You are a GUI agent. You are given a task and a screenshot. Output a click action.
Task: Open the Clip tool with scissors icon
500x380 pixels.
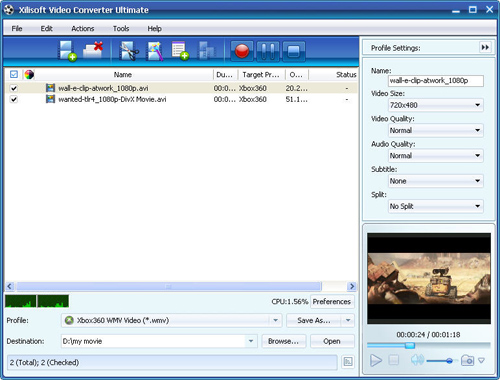[x=129, y=51]
